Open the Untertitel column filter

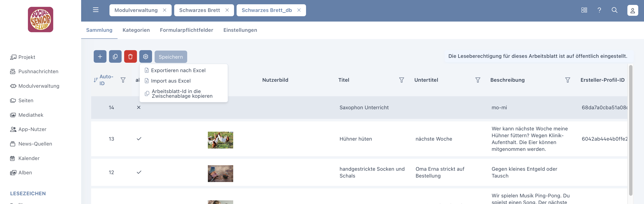click(x=477, y=80)
